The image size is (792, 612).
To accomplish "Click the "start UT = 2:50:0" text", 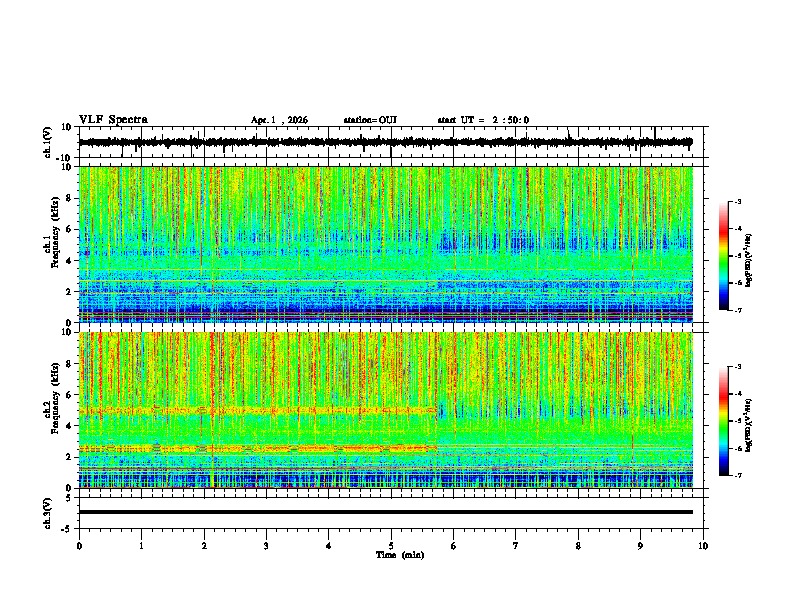I will [x=483, y=120].
